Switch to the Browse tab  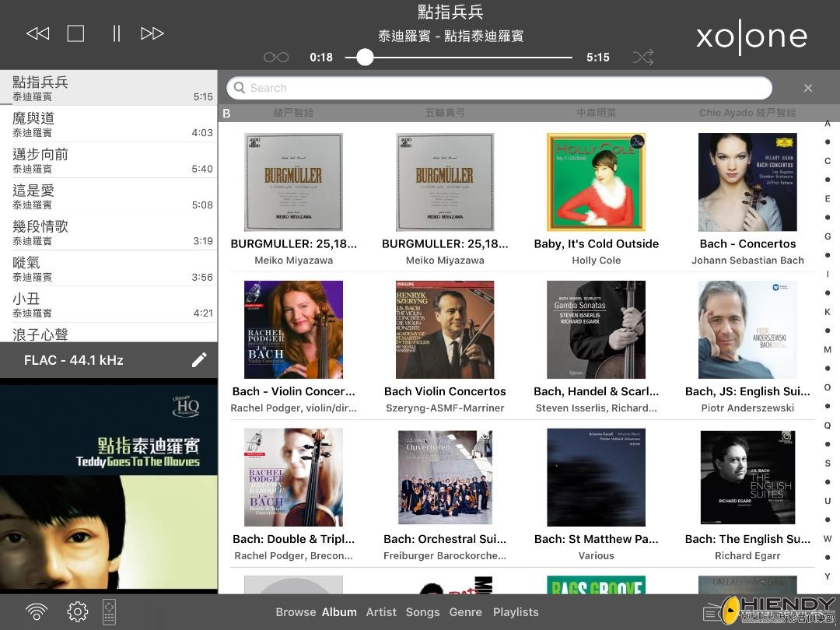click(296, 612)
